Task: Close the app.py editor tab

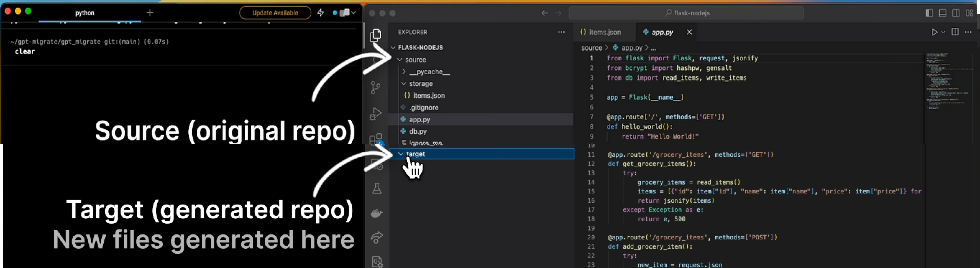Action: click(x=689, y=32)
